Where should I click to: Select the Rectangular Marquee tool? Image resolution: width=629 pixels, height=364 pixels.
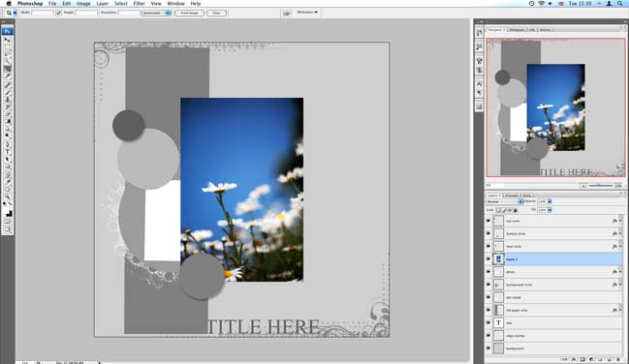point(7,47)
